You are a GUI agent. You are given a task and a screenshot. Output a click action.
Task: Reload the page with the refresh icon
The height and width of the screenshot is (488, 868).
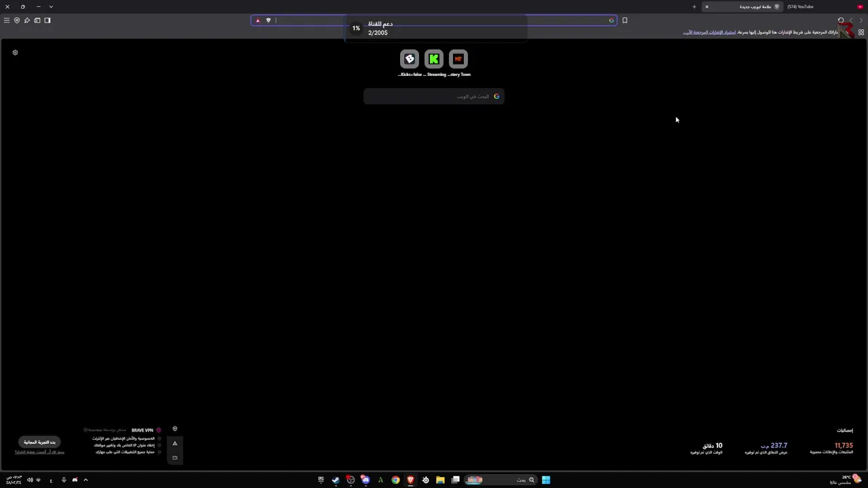click(x=841, y=20)
